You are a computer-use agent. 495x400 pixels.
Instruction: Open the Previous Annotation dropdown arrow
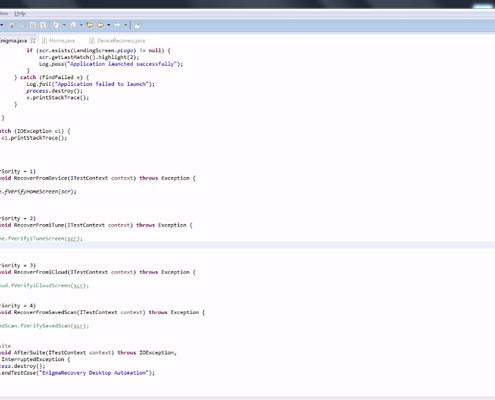81,25
